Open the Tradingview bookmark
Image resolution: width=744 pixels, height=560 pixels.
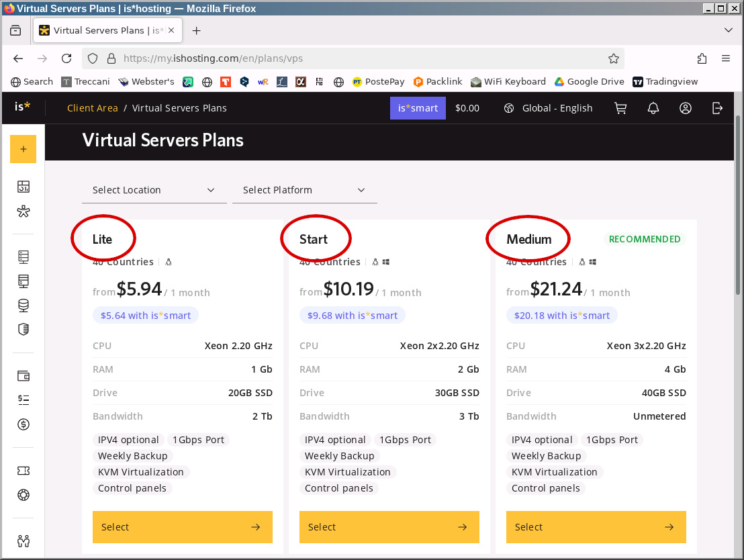point(665,82)
